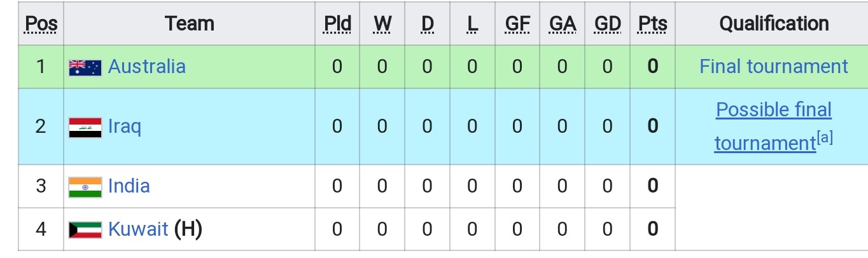
Task: Open the Australia team link
Action: point(147,66)
